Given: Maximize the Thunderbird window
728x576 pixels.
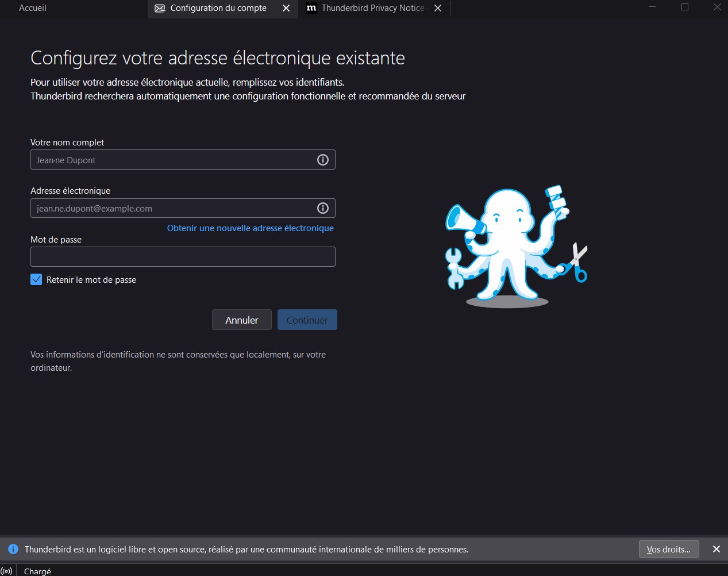Looking at the screenshot, I should click(x=684, y=7).
